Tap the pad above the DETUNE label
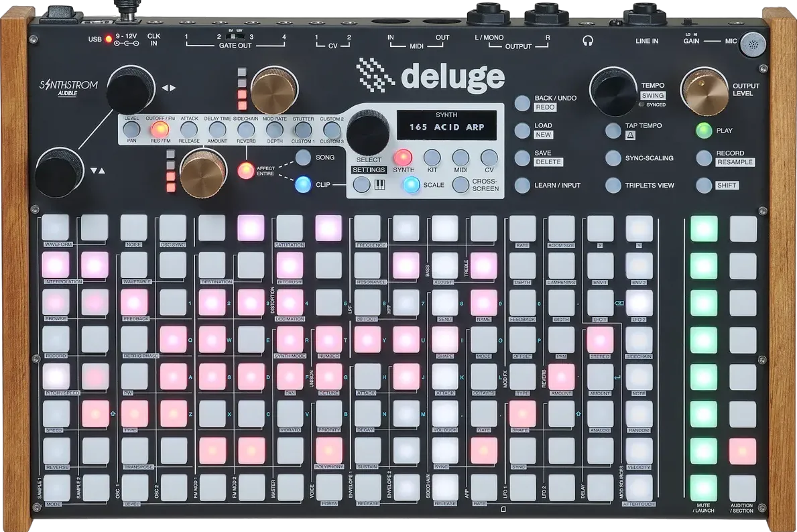The height and width of the screenshot is (532, 797). pyautogui.click(x=329, y=377)
